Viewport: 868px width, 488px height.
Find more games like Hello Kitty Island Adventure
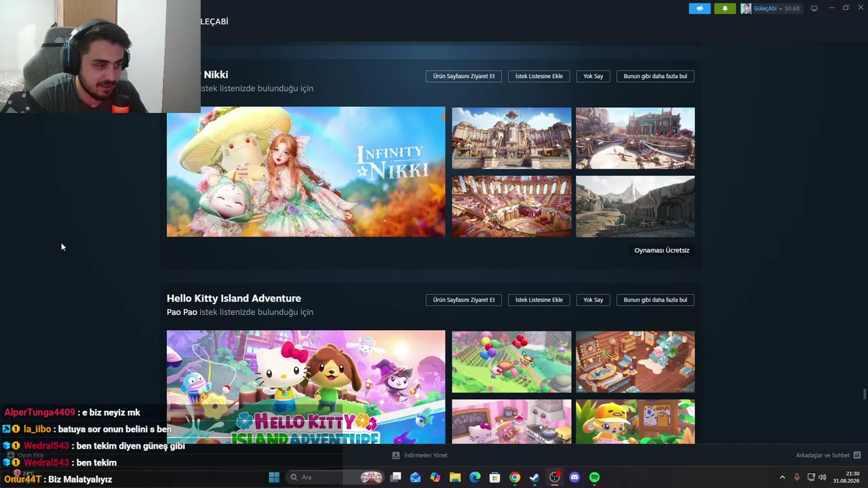tap(655, 300)
